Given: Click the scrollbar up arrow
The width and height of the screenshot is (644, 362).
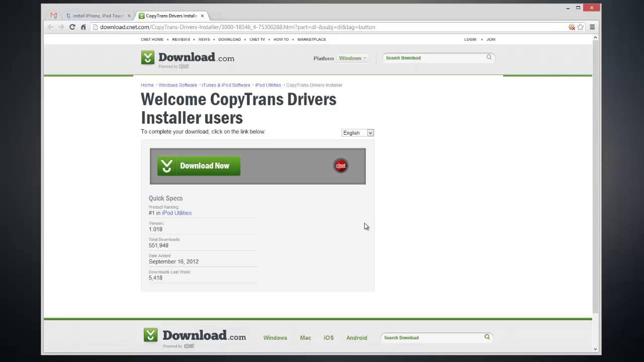Looking at the screenshot, I should 595,37.
